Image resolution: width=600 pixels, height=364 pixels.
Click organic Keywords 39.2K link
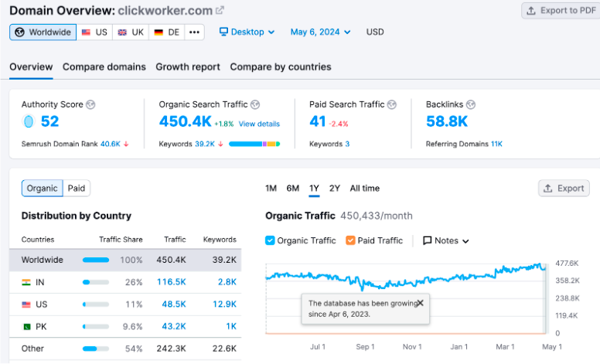pyautogui.click(x=205, y=145)
